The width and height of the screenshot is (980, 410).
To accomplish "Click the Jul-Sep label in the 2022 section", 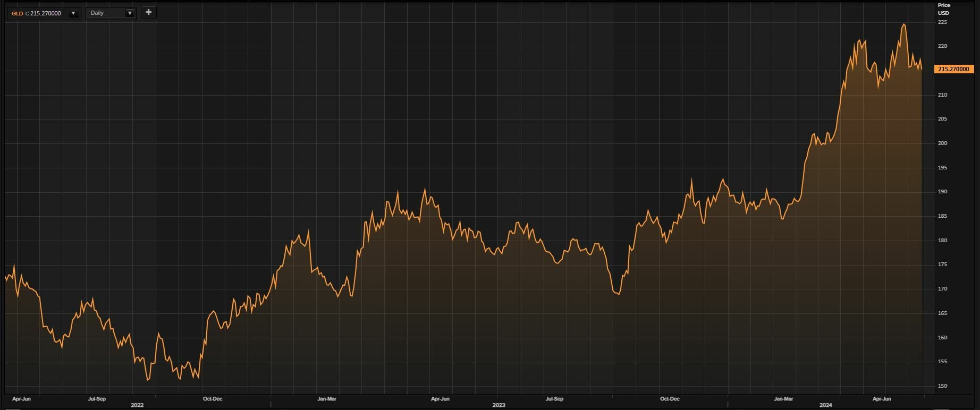I will [x=97, y=399].
